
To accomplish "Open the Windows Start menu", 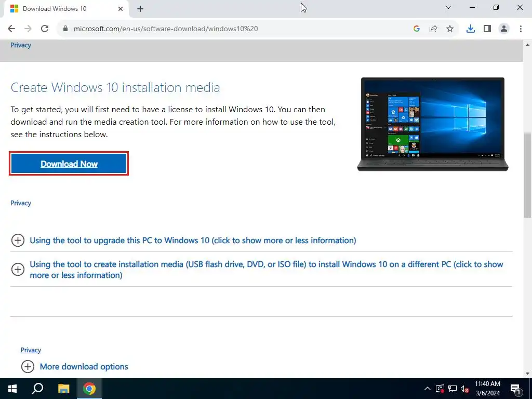I will coord(12,389).
